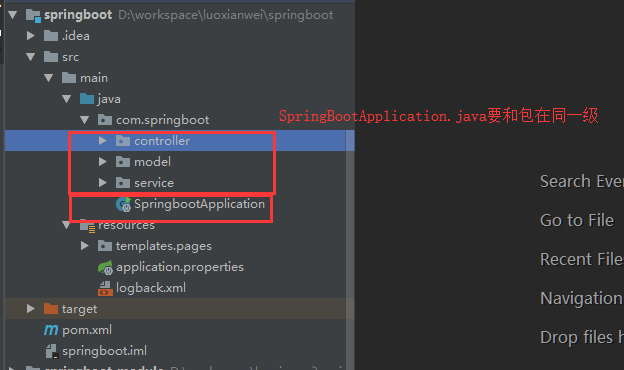Image resolution: width=624 pixels, height=370 pixels.
Task: Select the springboot project name
Action: pos(78,15)
